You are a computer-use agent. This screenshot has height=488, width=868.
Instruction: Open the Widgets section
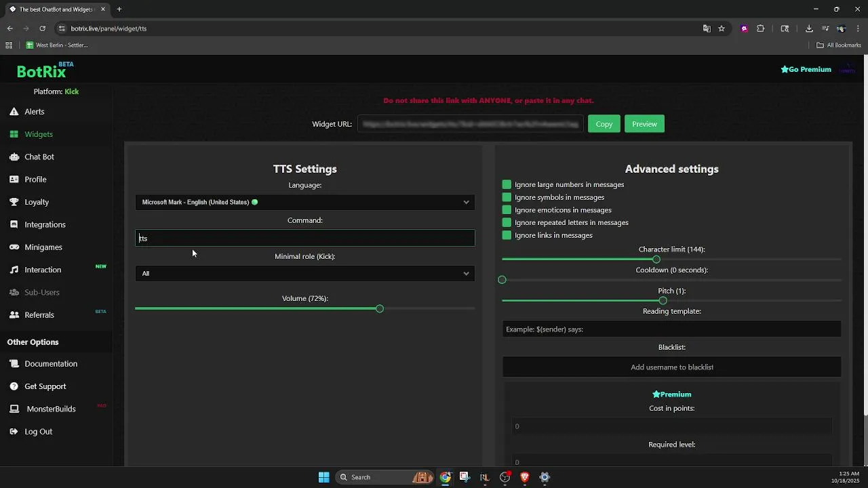[x=39, y=134]
